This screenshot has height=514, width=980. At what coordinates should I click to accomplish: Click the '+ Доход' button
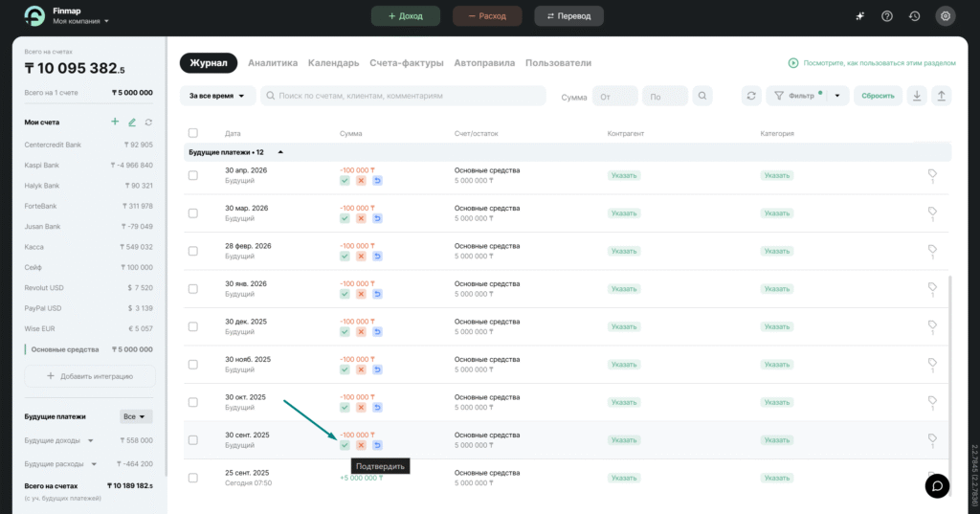click(406, 16)
